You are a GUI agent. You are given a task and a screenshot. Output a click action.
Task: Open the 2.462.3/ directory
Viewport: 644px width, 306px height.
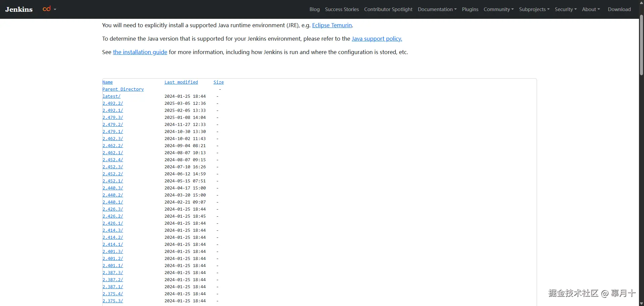113,139
